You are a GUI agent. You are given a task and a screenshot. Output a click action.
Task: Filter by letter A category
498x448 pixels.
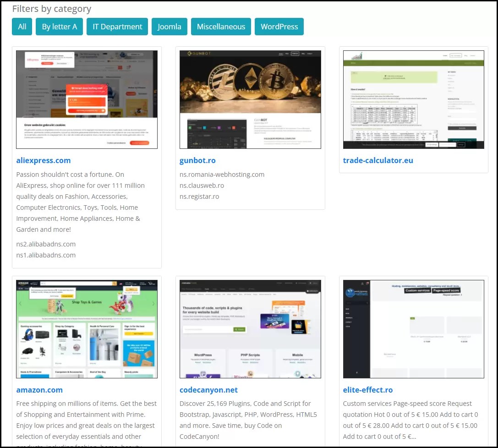tap(60, 27)
